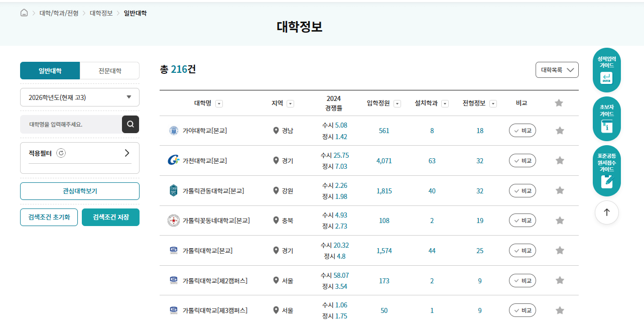Open the 가톨릭대학교[본교] detail link
Image resolution: width=644 pixels, height=324 pixels.
tap(206, 250)
